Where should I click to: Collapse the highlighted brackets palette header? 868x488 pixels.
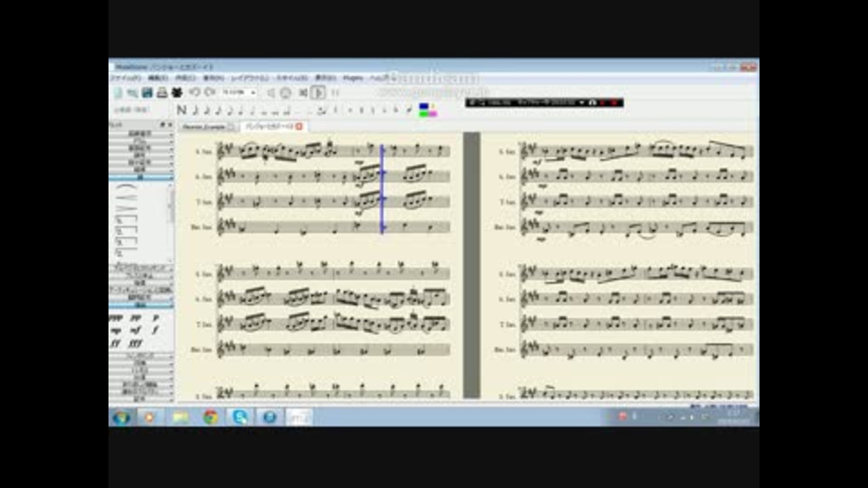pyautogui.click(x=141, y=178)
